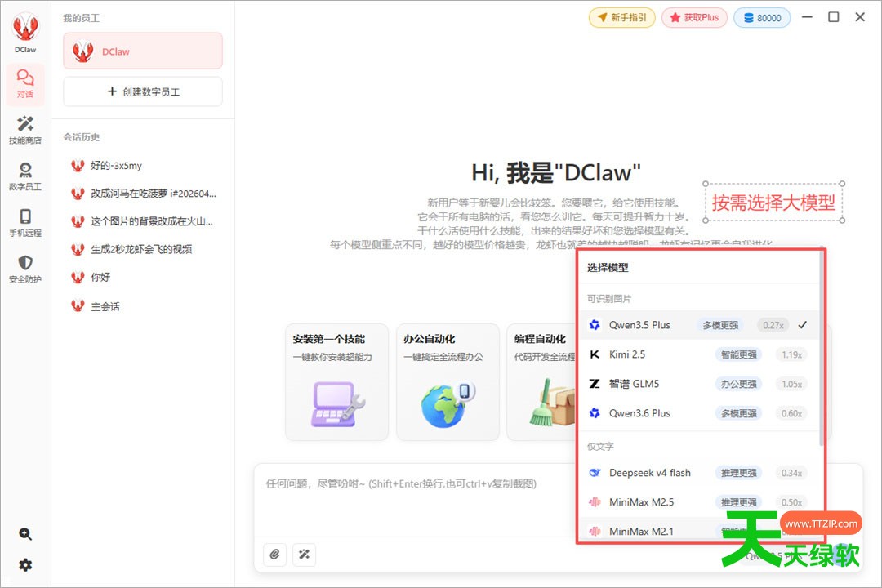Open 安全防护 security shield section
This screenshot has width=882, height=588.
tap(25, 269)
